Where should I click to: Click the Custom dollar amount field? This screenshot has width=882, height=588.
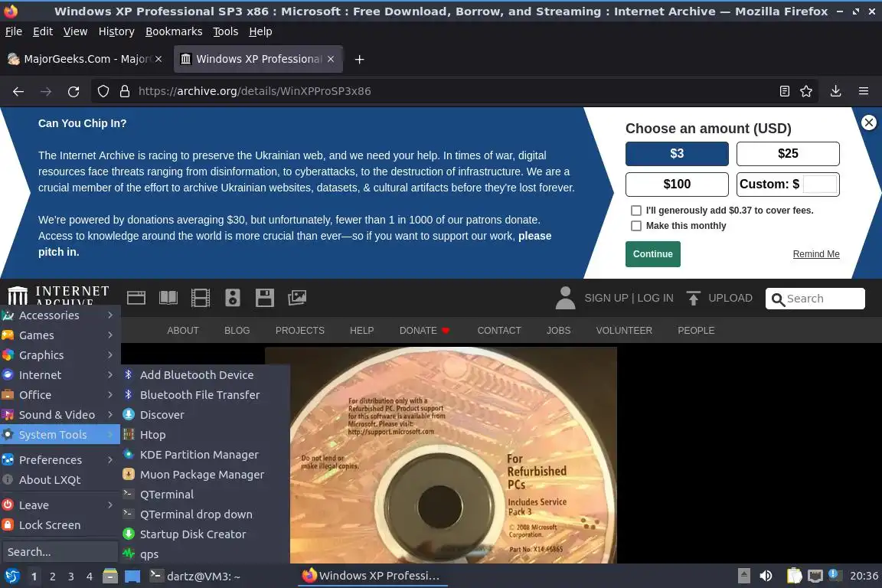tap(819, 184)
